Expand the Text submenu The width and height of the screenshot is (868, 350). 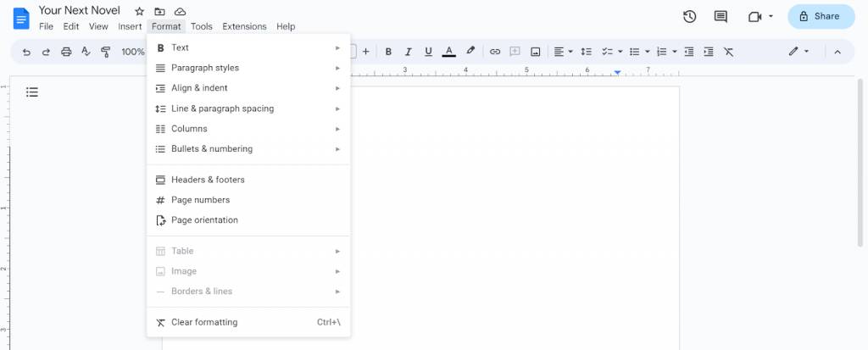click(248, 47)
